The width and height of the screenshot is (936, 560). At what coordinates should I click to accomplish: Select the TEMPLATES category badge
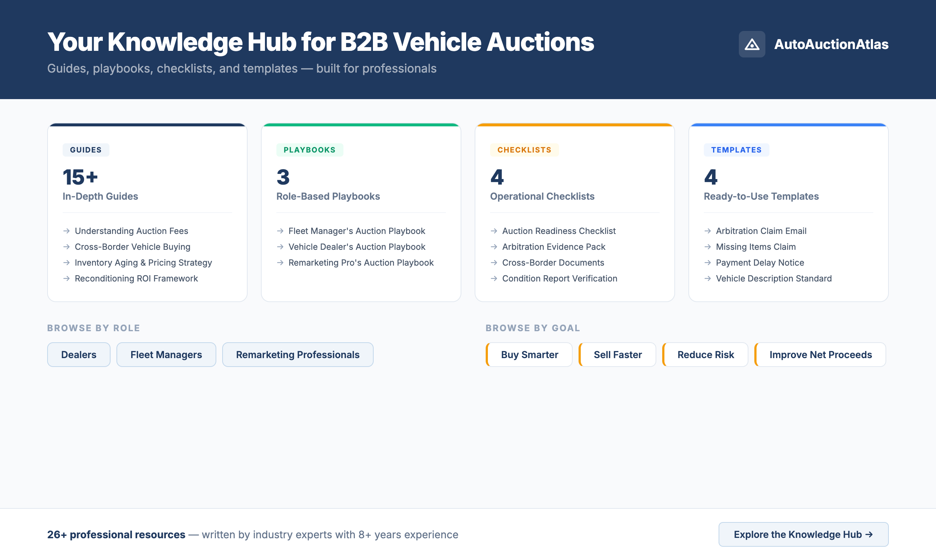pyautogui.click(x=736, y=150)
